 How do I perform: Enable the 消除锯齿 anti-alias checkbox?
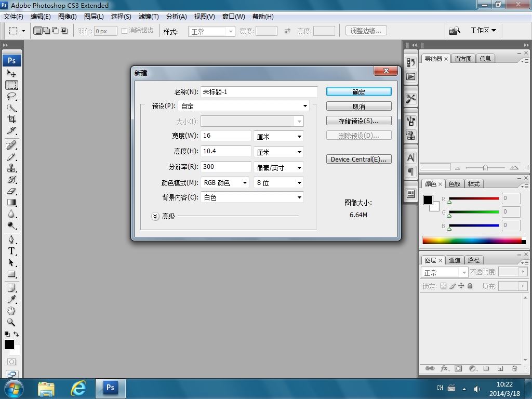tap(125, 31)
